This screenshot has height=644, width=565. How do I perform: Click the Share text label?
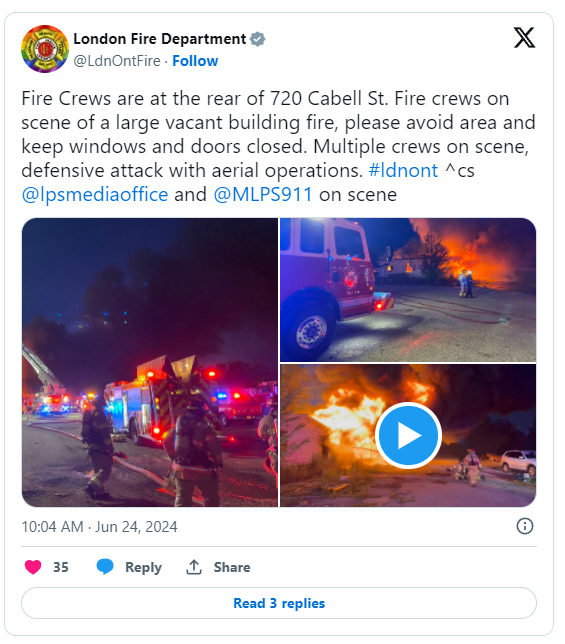pyautogui.click(x=232, y=567)
